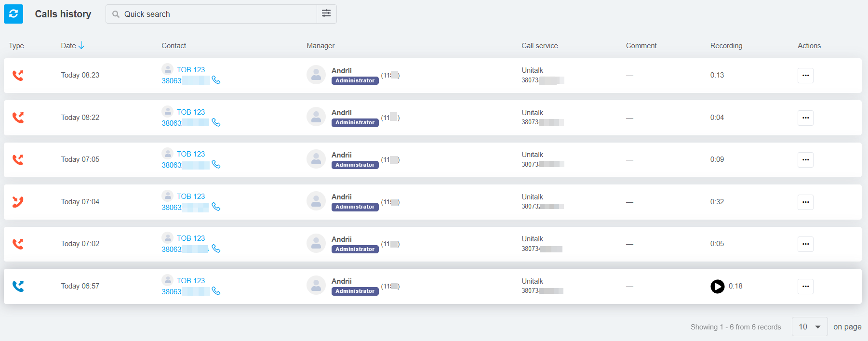Screen dimensions: 868x341
Task: Click the blue refresh icon
Action: point(13,14)
